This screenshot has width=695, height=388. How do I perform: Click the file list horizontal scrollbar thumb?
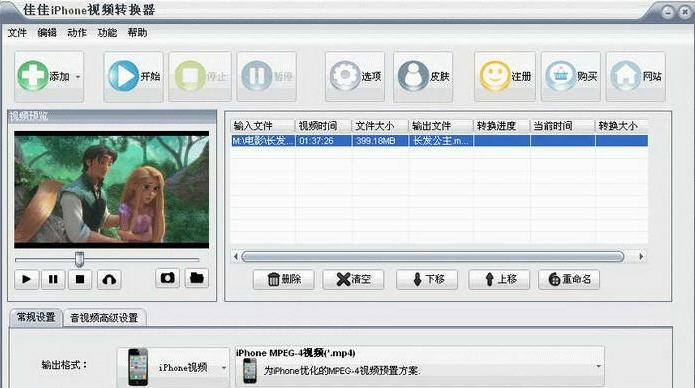tap(433, 256)
